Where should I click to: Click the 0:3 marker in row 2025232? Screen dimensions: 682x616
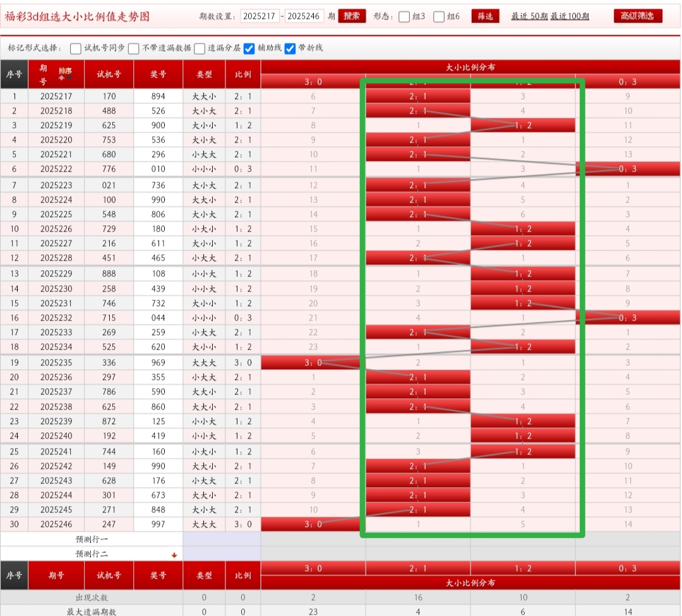coord(628,318)
